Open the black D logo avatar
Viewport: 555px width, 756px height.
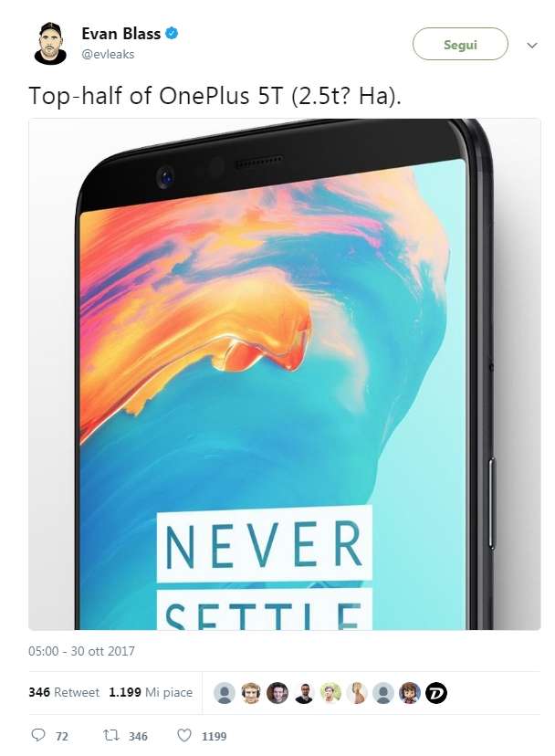click(x=436, y=693)
